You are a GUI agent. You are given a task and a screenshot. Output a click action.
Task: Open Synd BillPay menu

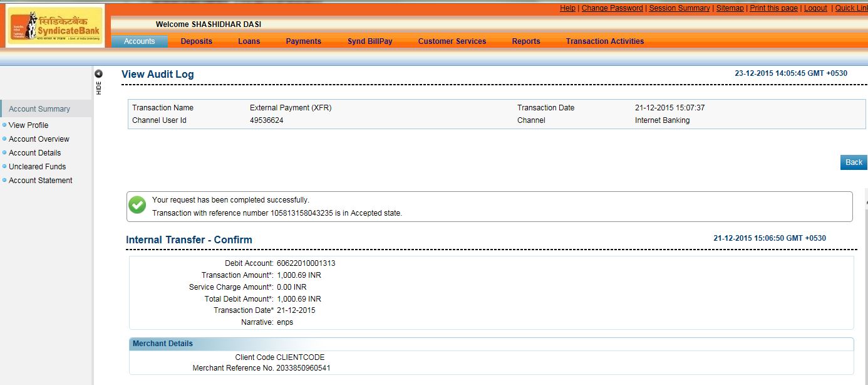[369, 41]
